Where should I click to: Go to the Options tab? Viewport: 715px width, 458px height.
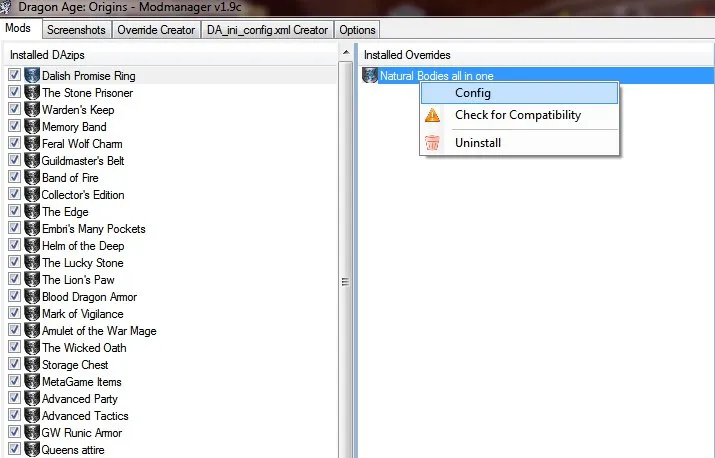357,30
